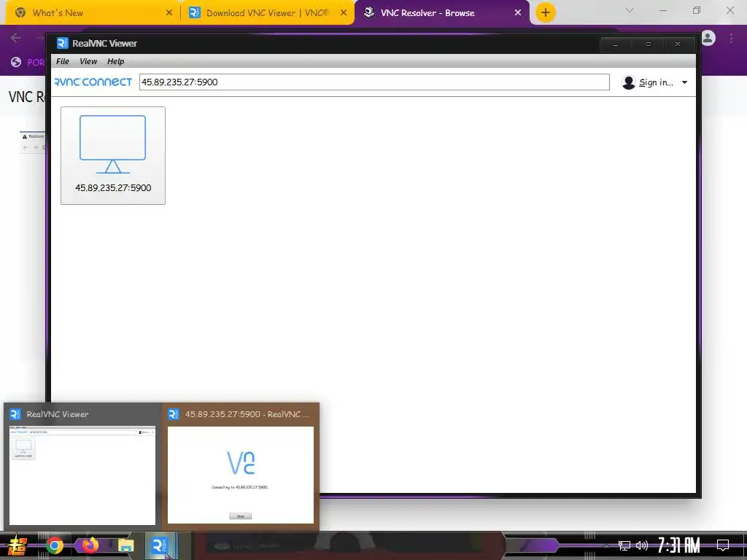747x560 pixels.
Task: Click the 45.89.235.27:5900 label under the monitor
Action: pyautogui.click(x=113, y=187)
